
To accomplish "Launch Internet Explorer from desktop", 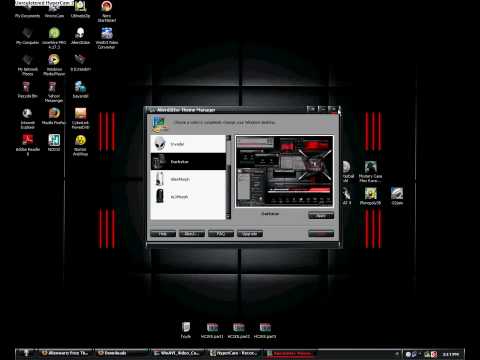I will tap(27, 118).
